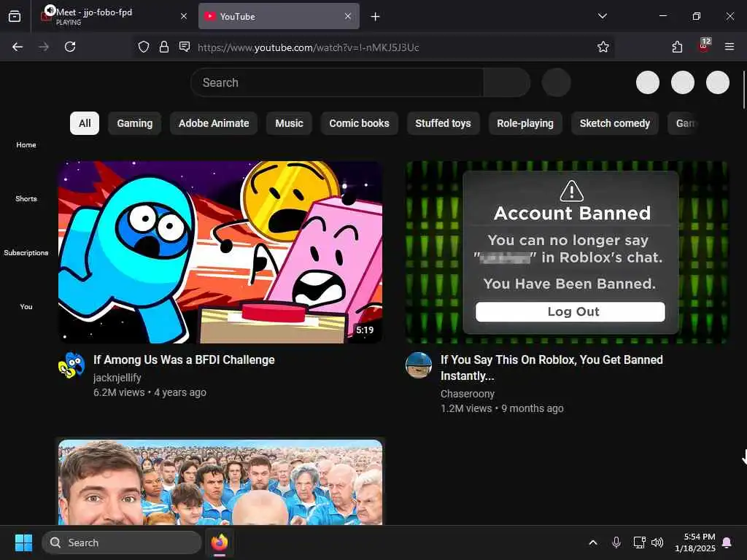This screenshot has height=560, width=747.
Task: Open the volume speaker icon in tray
Action: point(657,542)
